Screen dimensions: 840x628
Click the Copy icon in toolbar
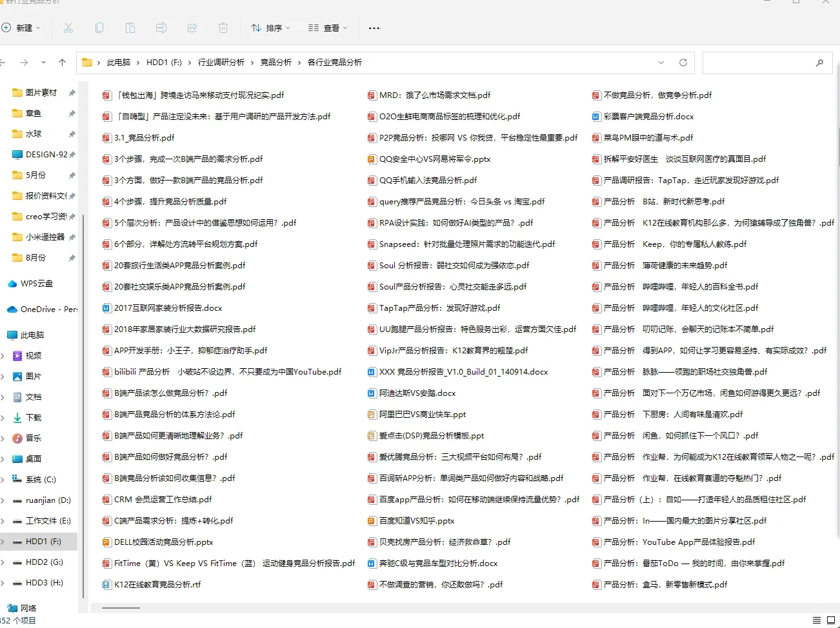[99, 28]
